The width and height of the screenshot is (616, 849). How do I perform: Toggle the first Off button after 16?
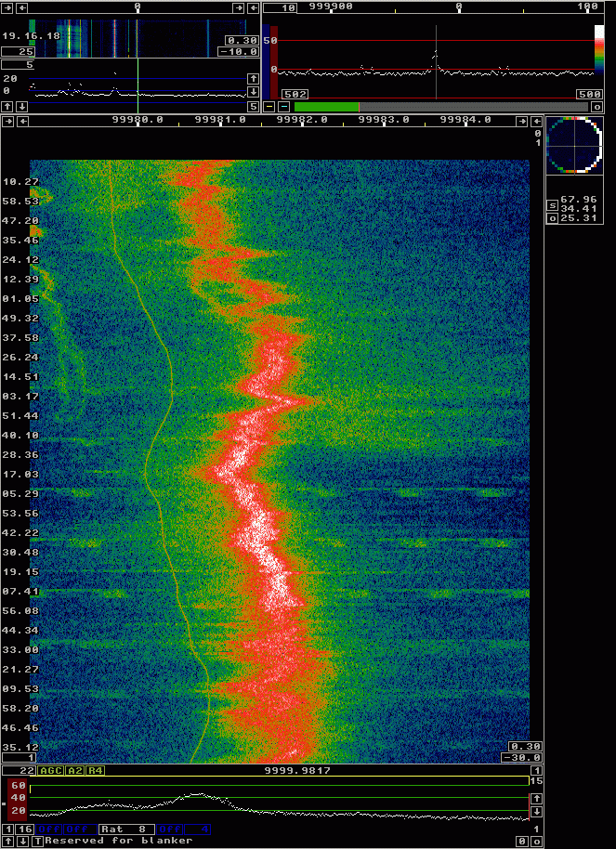coord(49,829)
